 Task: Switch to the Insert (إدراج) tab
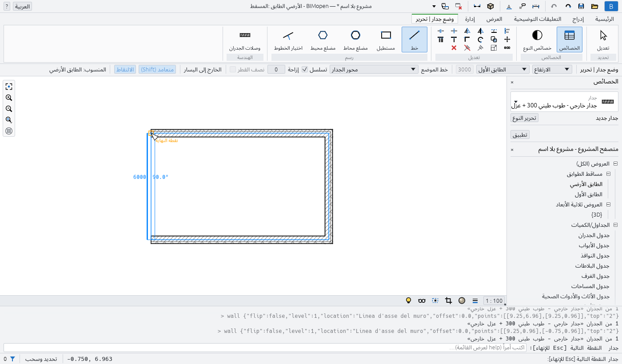click(578, 19)
